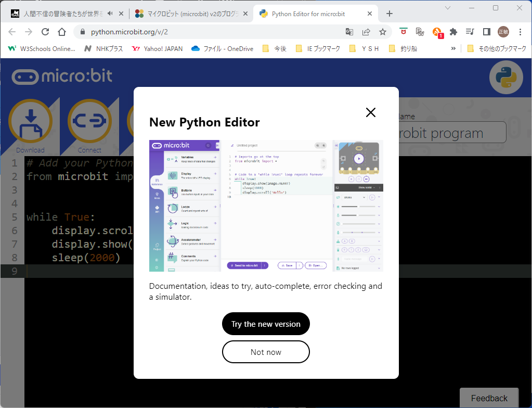Select the Python Editor for micro:bit tab
The width and height of the screenshot is (532, 408).
(x=308, y=14)
